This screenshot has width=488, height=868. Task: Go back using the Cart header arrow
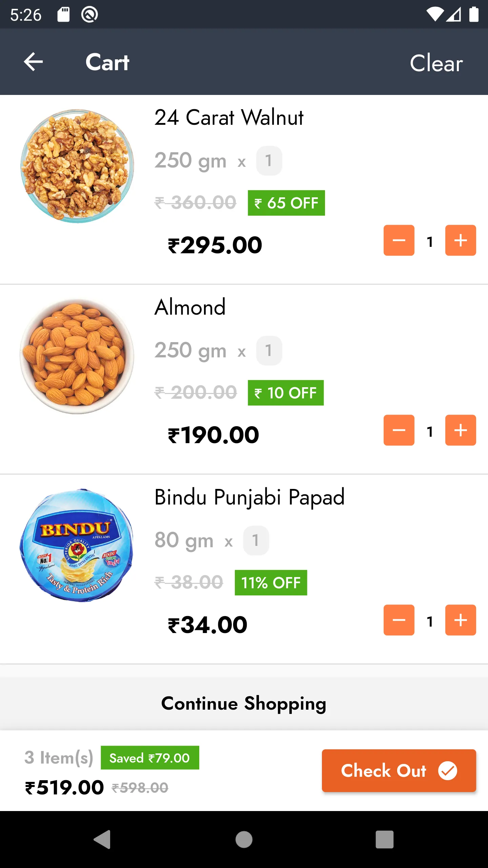(x=34, y=62)
